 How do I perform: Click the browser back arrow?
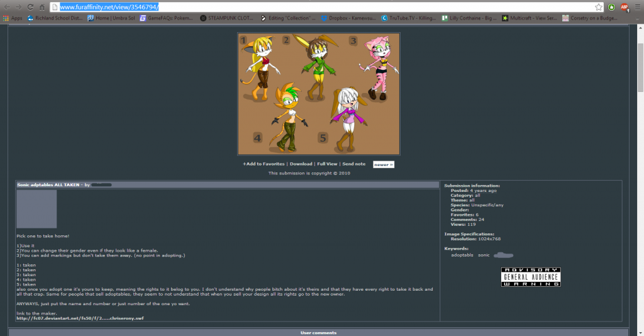coord(7,7)
